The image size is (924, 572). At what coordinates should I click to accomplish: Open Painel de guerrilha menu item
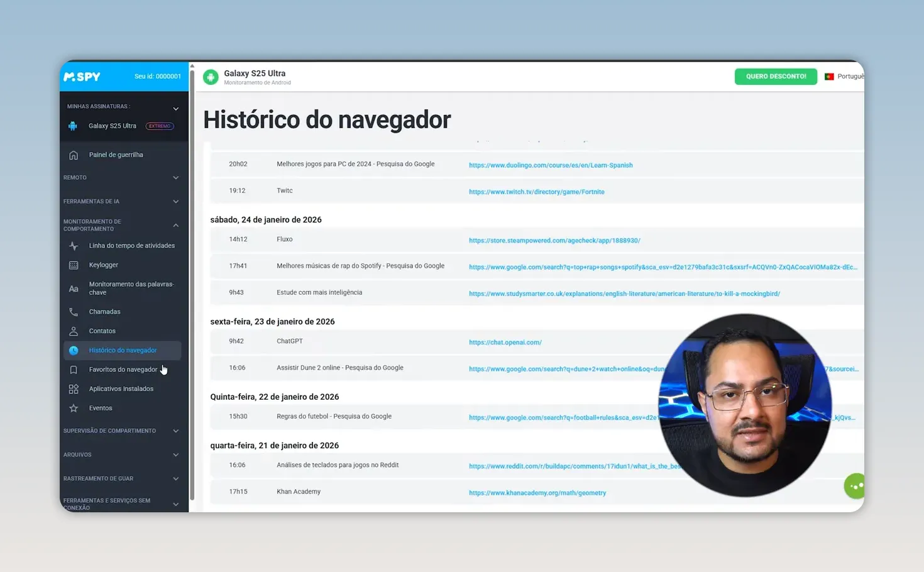point(116,155)
